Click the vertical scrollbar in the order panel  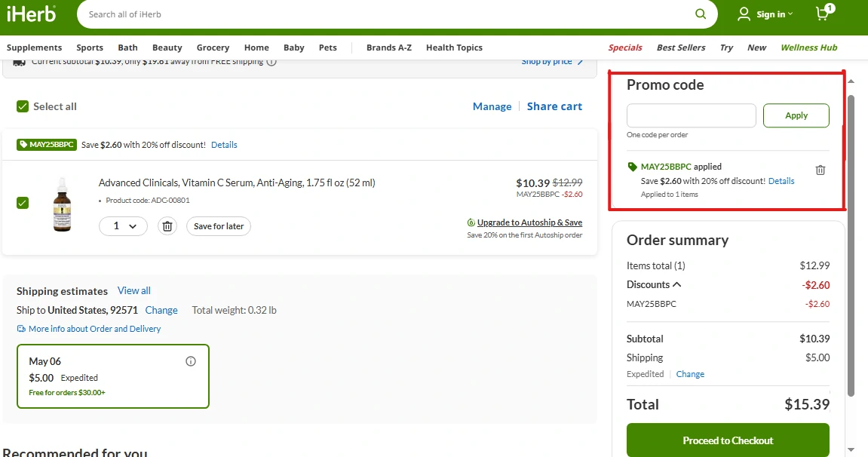pos(851,246)
